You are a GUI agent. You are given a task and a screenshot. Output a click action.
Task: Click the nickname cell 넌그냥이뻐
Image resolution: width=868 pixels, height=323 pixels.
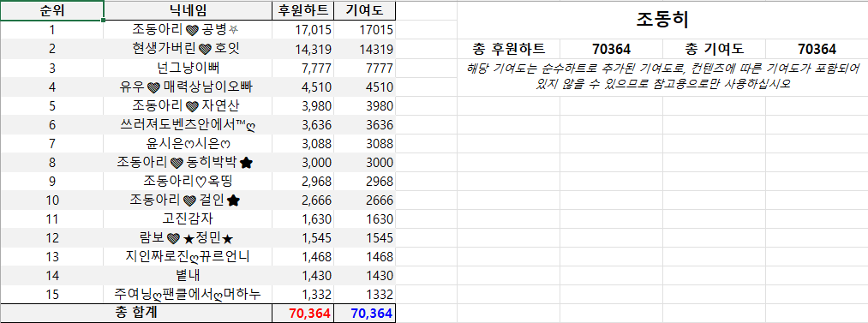click(x=188, y=68)
